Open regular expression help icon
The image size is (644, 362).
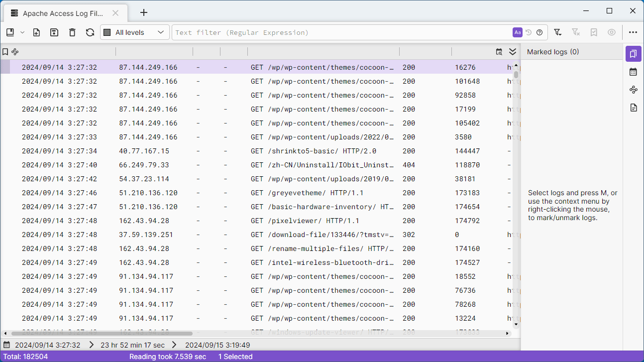click(x=539, y=32)
